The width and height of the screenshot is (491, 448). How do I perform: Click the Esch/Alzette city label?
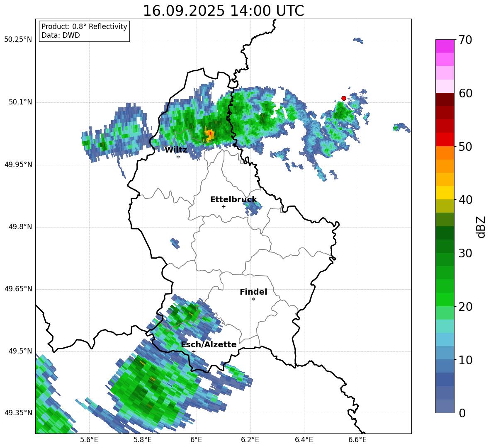pyautogui.click(x=209, y=344)
